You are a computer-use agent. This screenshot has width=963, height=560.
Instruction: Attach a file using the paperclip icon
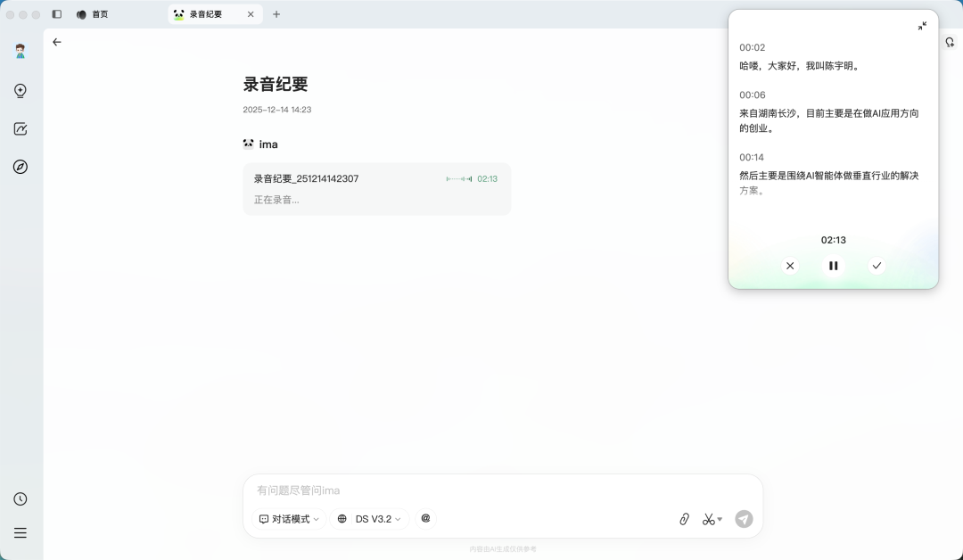684,518
